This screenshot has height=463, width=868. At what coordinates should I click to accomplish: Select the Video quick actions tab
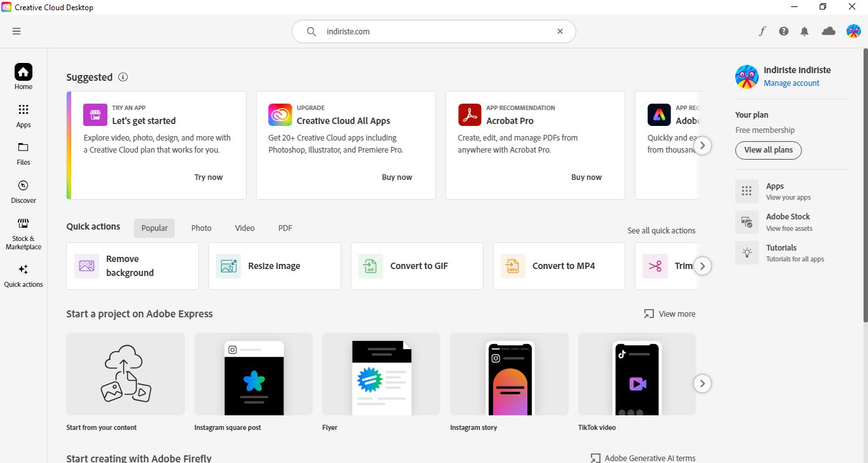(x=245, y=228)
